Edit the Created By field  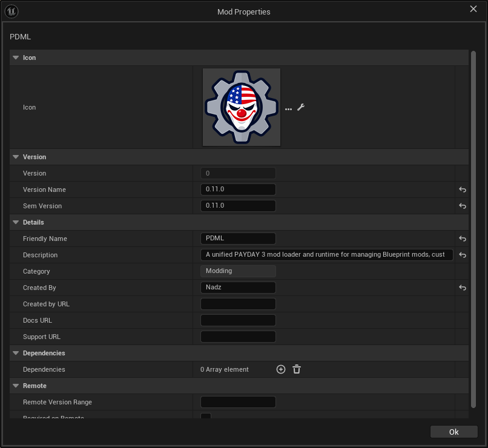pyautogui.click(x=238, y=288)
